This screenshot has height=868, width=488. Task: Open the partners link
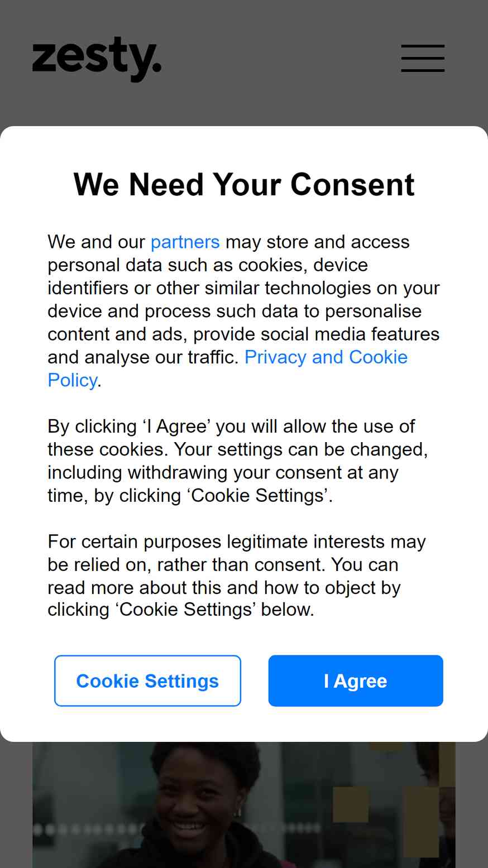[x=185, y=242]
